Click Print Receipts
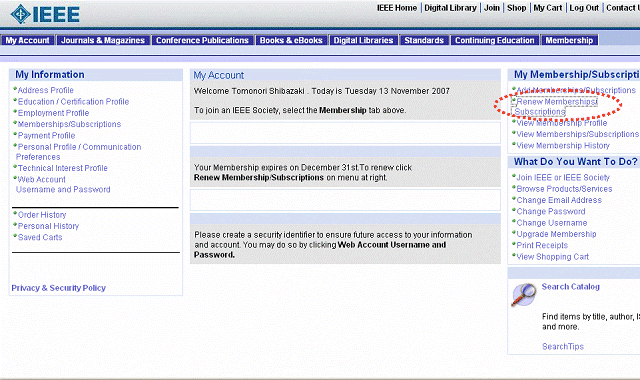This screenshot has width=640, height=380. click(x=542, y=246)
